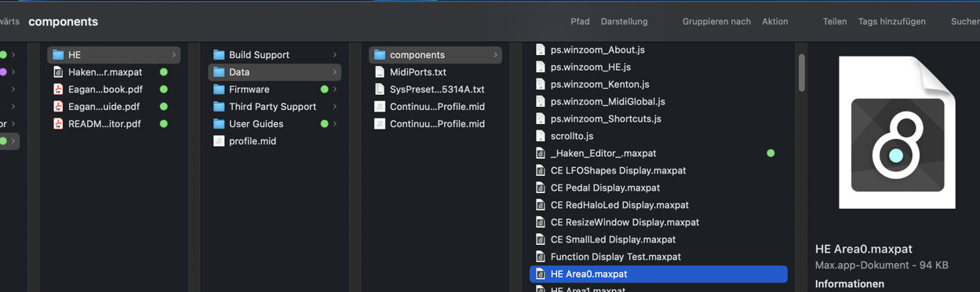The image size is (980, 292).
Task: Expand the Firmware folder chevron
Action: [334, 89]
